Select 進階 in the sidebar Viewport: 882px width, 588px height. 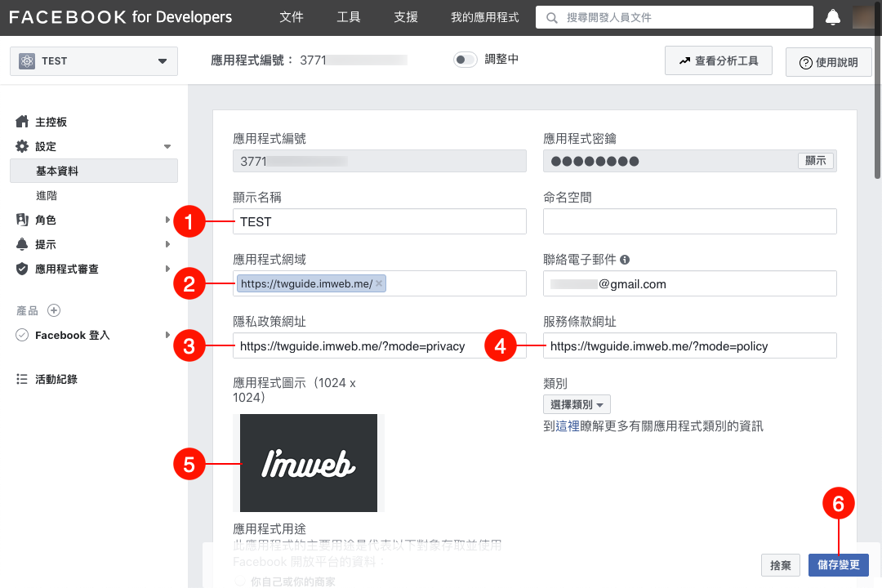pos(47,195)
